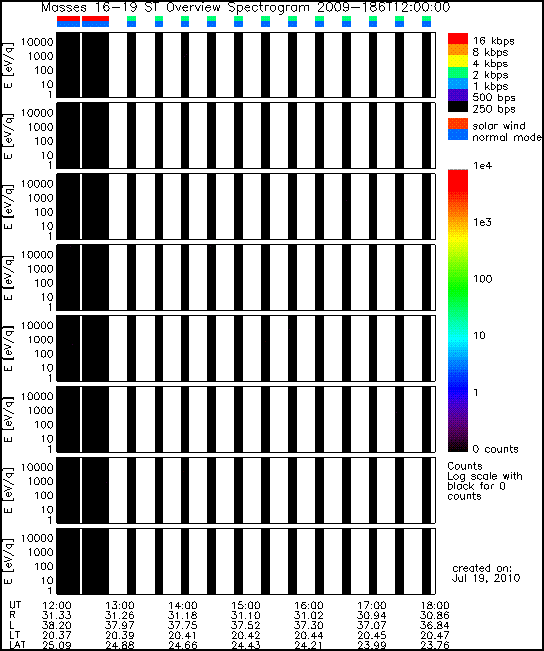The image size is (544, 651).
Task: Click the black 250 bps legend swatch
Action: 458,107
